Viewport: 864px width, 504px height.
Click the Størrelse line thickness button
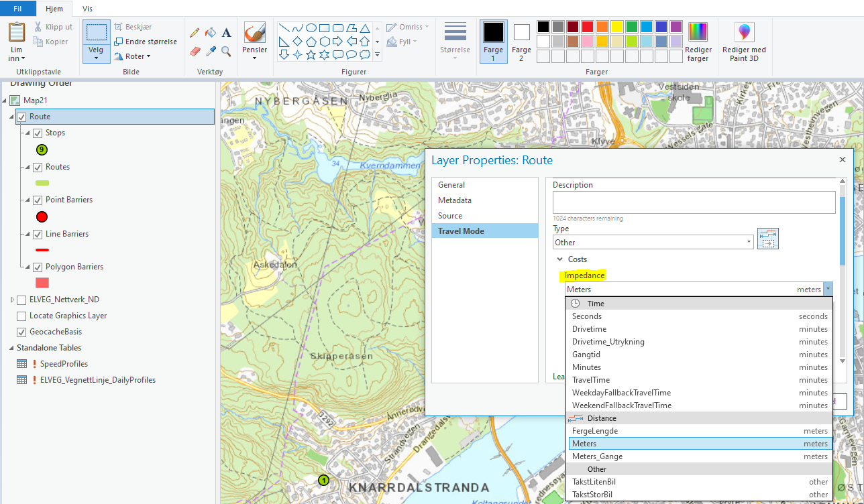point(455,40)
